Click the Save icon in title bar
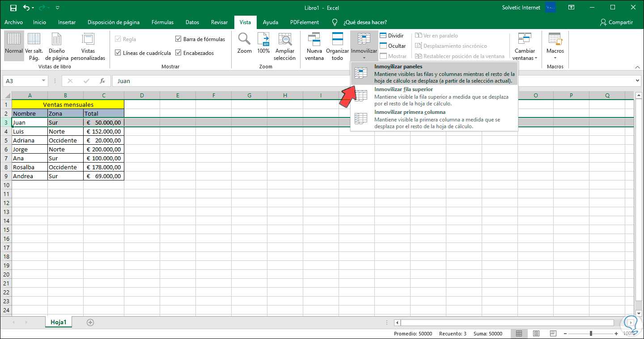This screenshot has width=644, height=339. tap(13, 8)
